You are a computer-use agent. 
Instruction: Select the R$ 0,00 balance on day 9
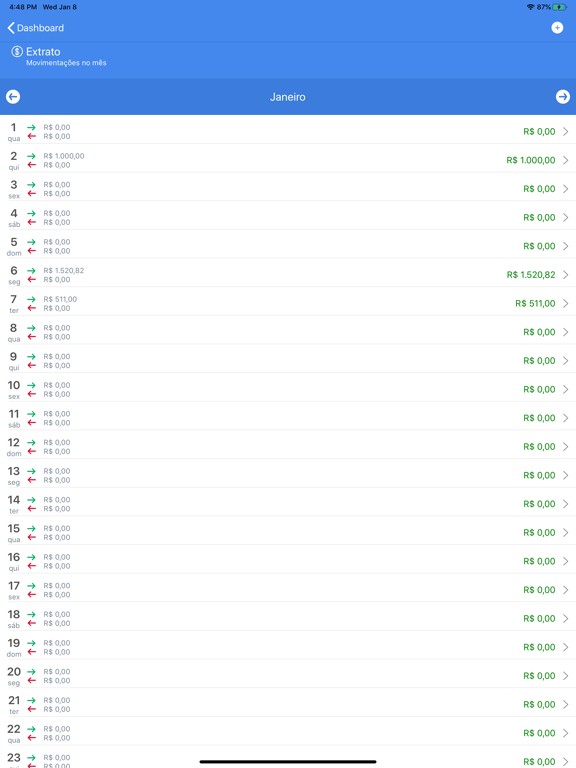click(x=539, y=361)
